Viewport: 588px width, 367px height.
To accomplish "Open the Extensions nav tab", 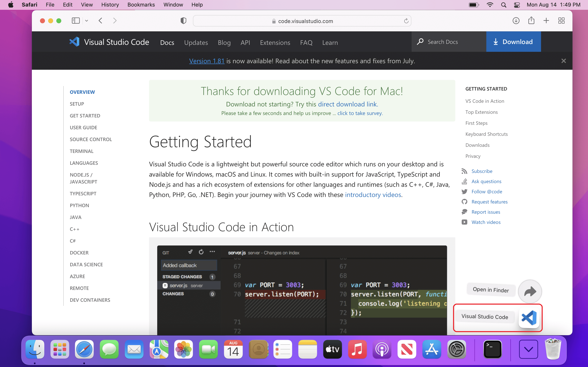I will coord(275,42).
